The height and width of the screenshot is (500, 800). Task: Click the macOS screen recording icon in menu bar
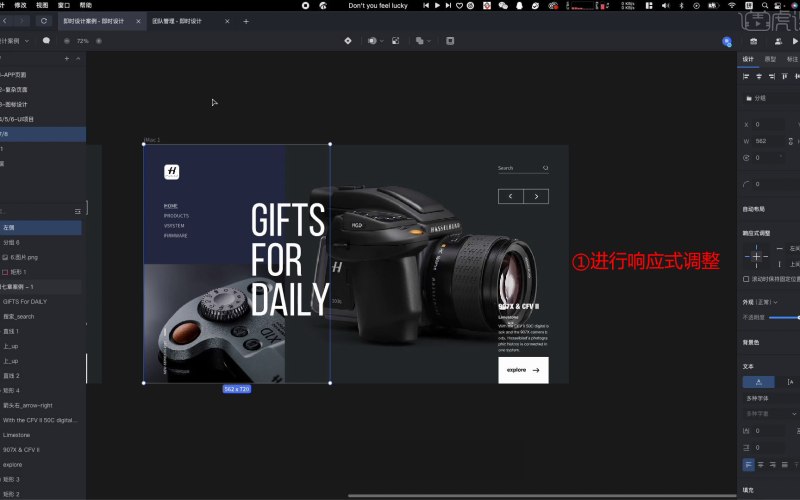click(x=305, y=6)
